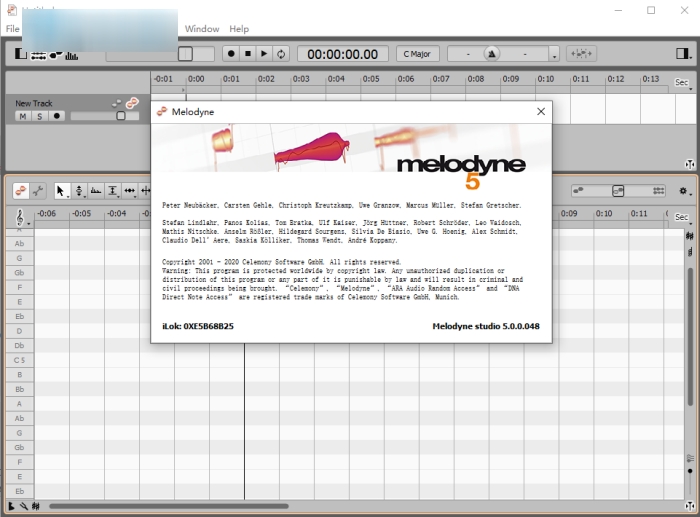The image size is (700, 517).
Task: Open the Window menu
Action: pos(202,29)
